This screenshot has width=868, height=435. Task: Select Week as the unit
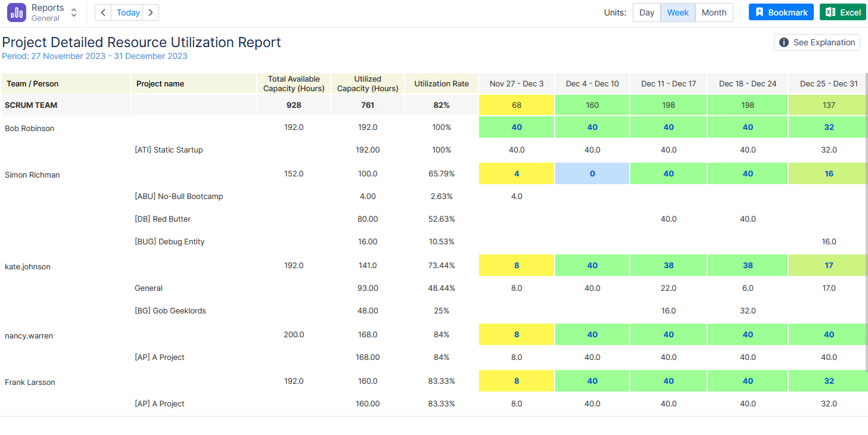(x=678, y=13)
